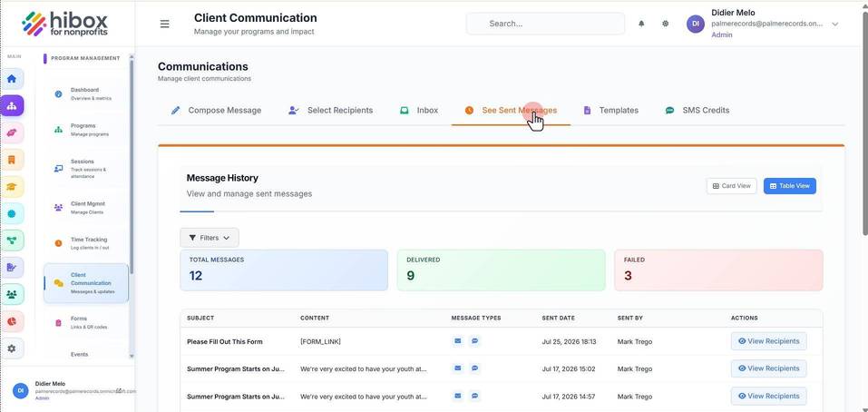The image size is (868, 412).
Task: View Recipients for Jul 17 15:02 message
Action: 768,368
